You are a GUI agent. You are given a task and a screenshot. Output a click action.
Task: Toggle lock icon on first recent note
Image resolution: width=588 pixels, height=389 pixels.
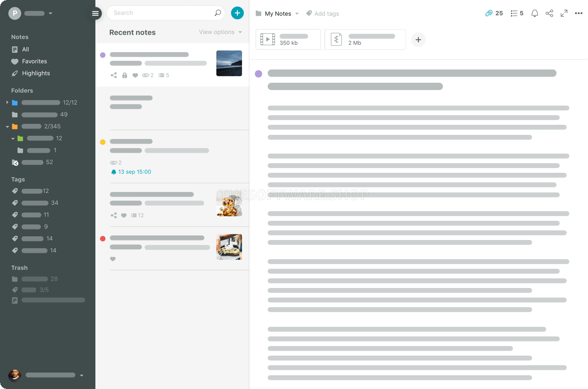124,75
